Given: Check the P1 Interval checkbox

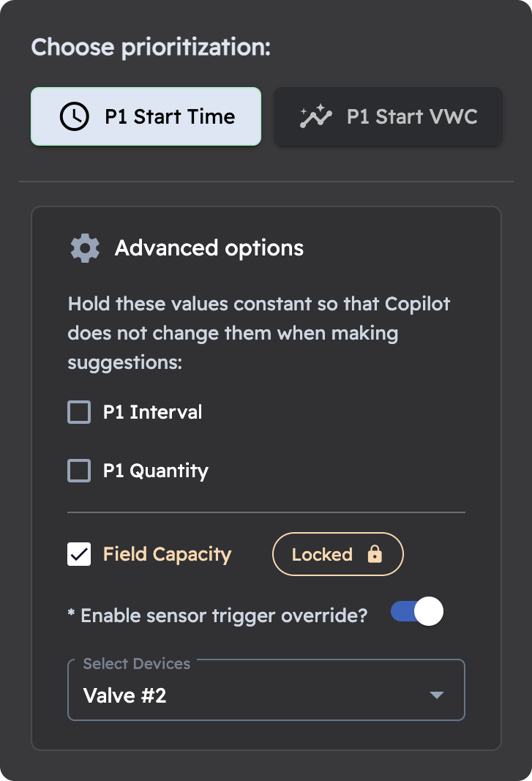Looking at the screenshot, I should 79,412.
